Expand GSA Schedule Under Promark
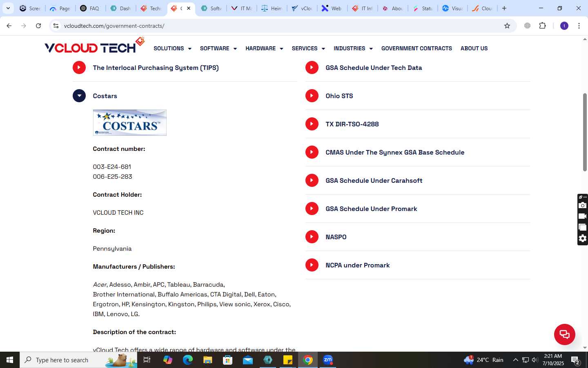The height and width of the screenshot is (368, 588). (312, 209)
